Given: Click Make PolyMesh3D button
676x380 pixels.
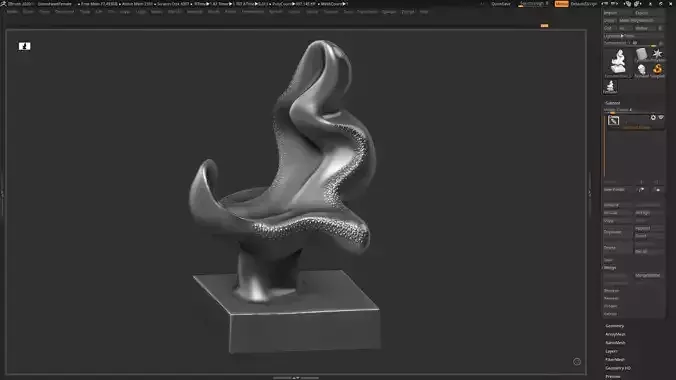Looking at the screenshot, I should (641, 21).
